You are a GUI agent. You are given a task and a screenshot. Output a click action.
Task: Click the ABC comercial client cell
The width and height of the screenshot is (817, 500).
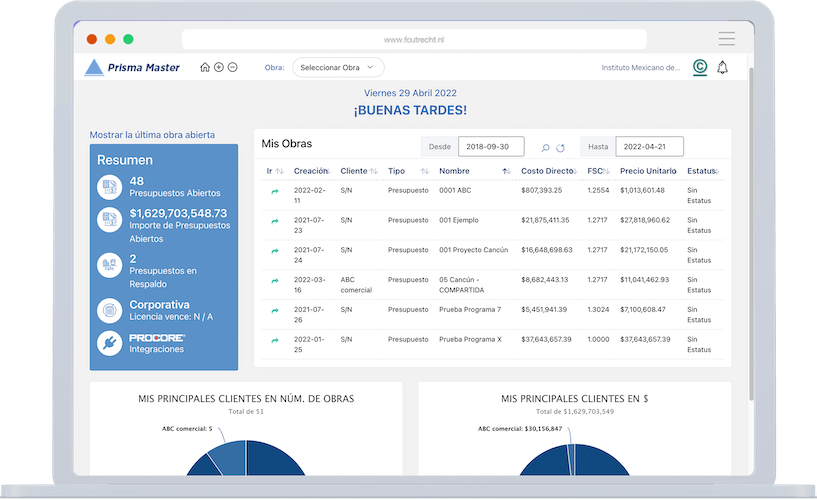coord(356,285)
